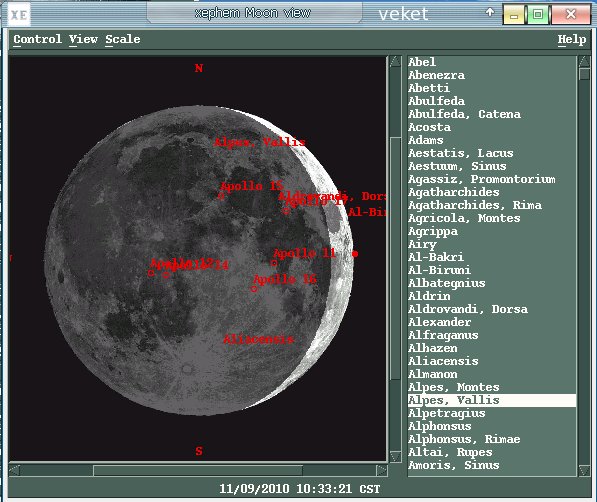Select Almanon in the feature list
This screenshot has height=502, width=597.
[x=492, y=374]
